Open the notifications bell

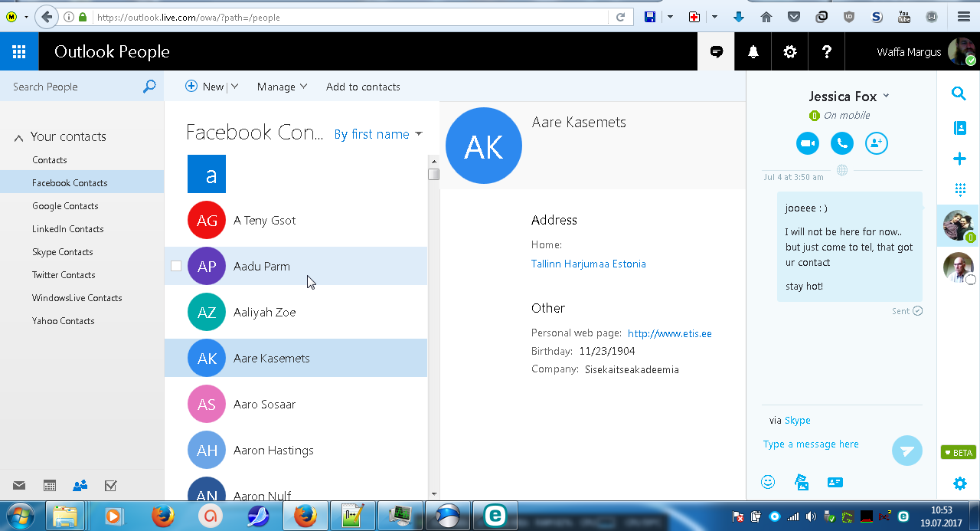pyautogui.click(x=753, y=52)
